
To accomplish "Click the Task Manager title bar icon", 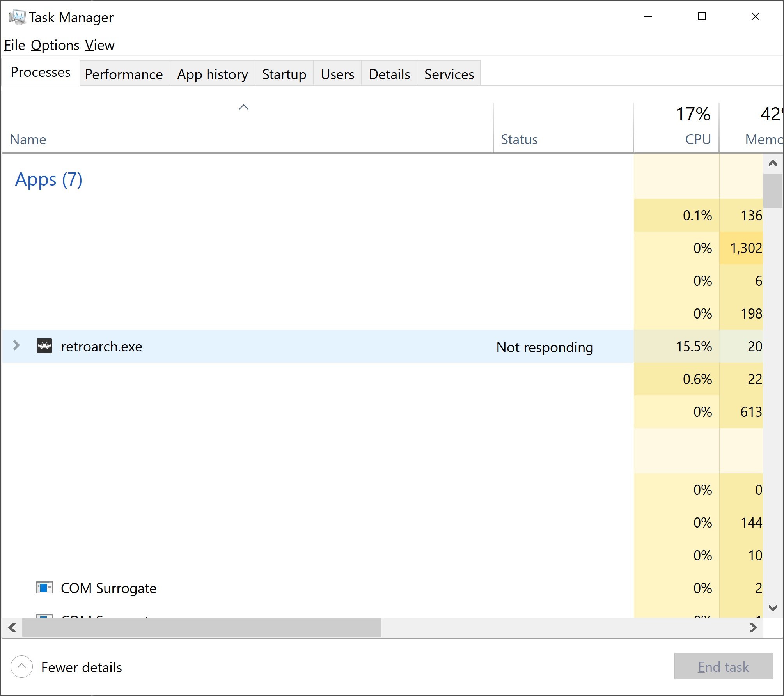I will click(17, 17).
